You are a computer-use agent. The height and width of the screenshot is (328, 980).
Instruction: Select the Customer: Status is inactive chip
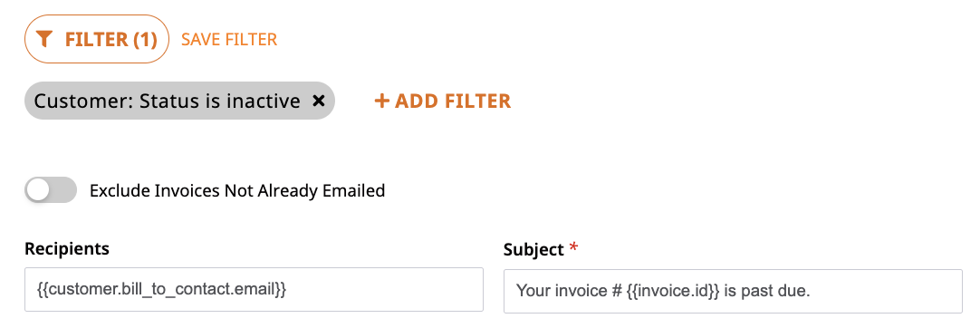(x=179, y=101)
